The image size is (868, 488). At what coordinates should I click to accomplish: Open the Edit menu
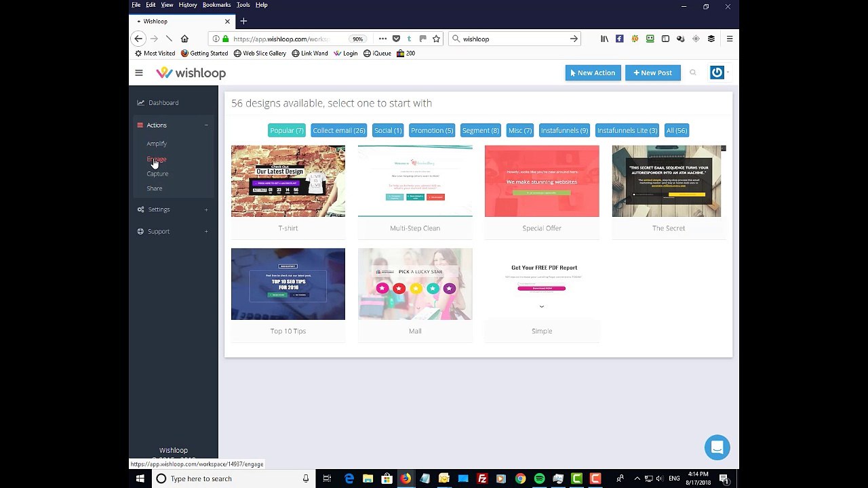coord(151,5)
